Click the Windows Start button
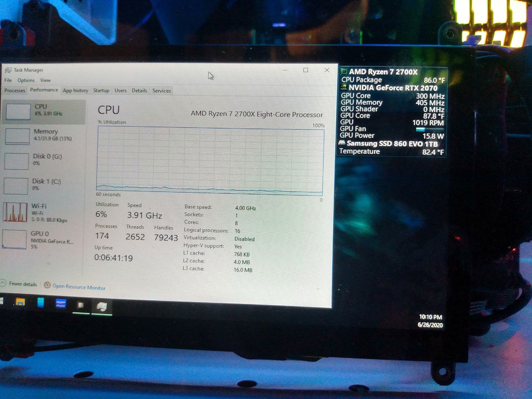The width and height of the screenshot is (532, 399). (x=2, y=301)
